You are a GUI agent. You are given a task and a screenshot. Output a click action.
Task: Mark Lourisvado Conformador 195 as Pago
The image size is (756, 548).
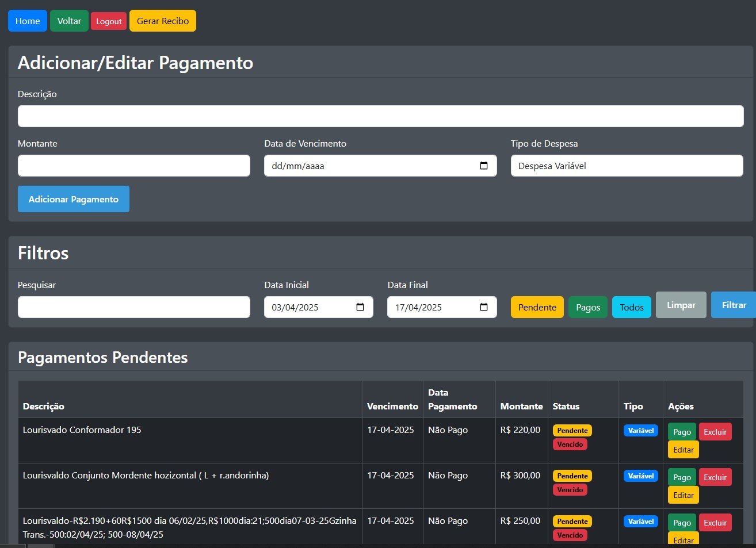pos(682,432)
